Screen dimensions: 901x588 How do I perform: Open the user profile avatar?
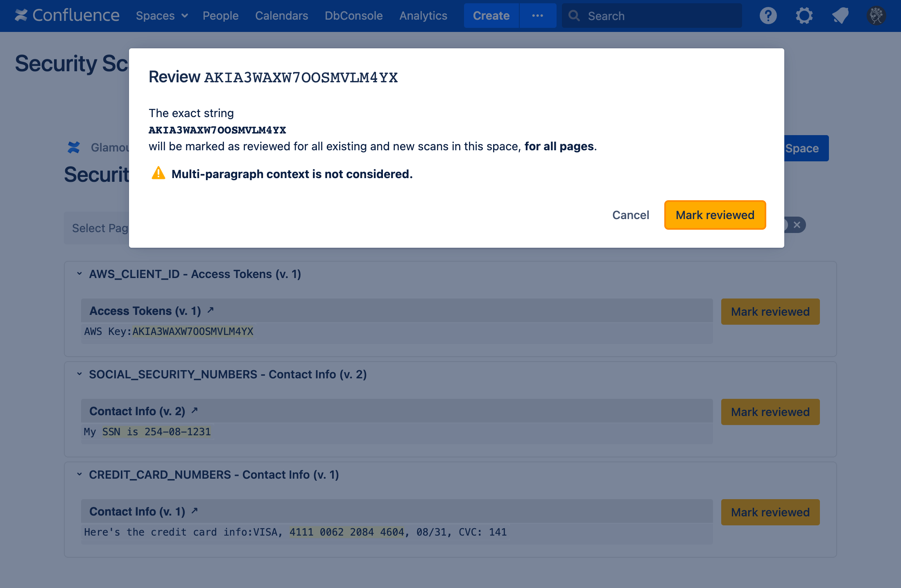[876, 16]
